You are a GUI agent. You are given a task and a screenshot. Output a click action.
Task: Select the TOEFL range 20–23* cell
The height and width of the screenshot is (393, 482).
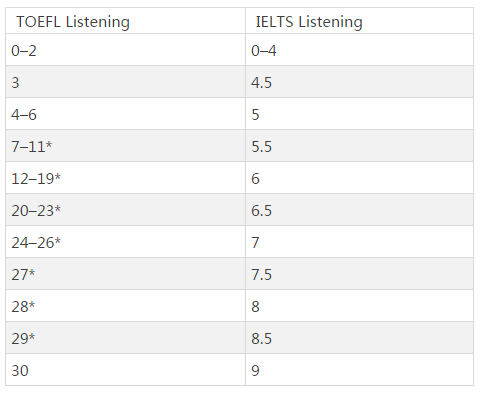click(x=125, y=210)
